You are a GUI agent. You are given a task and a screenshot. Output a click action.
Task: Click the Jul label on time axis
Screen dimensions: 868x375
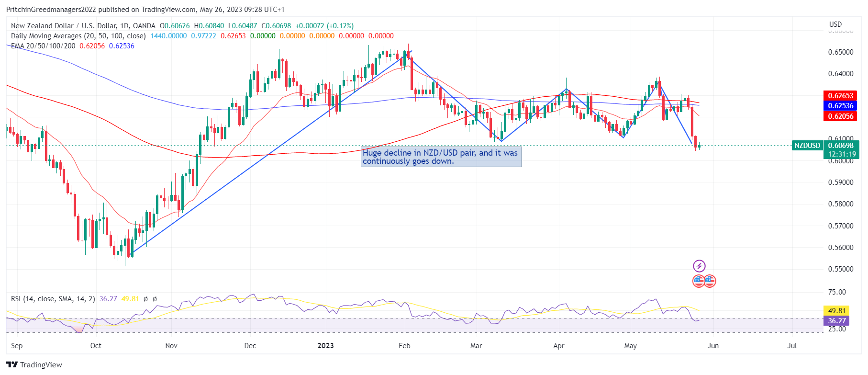tap(792, 346)
